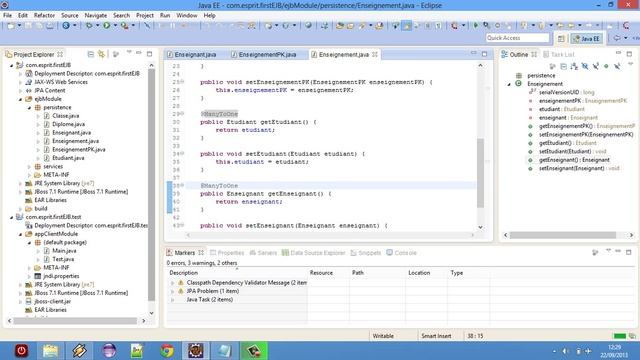Screen dimensions: 640x360
Task: Select the Java EE perspective button
Action: [x=587, y=38]
